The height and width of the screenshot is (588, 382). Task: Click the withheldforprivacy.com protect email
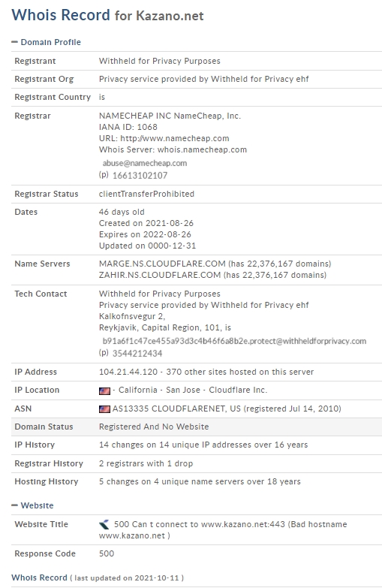[234, 341]
